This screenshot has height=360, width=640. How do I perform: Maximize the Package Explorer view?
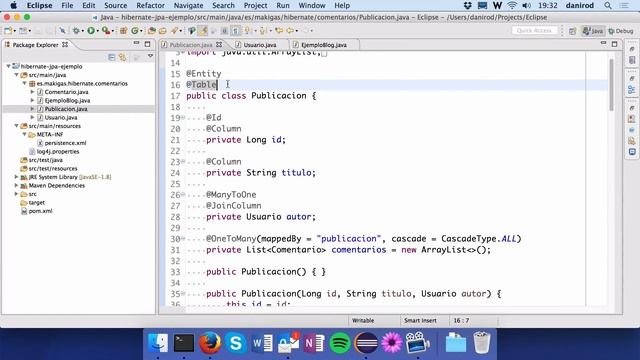(x=147, y=44)
